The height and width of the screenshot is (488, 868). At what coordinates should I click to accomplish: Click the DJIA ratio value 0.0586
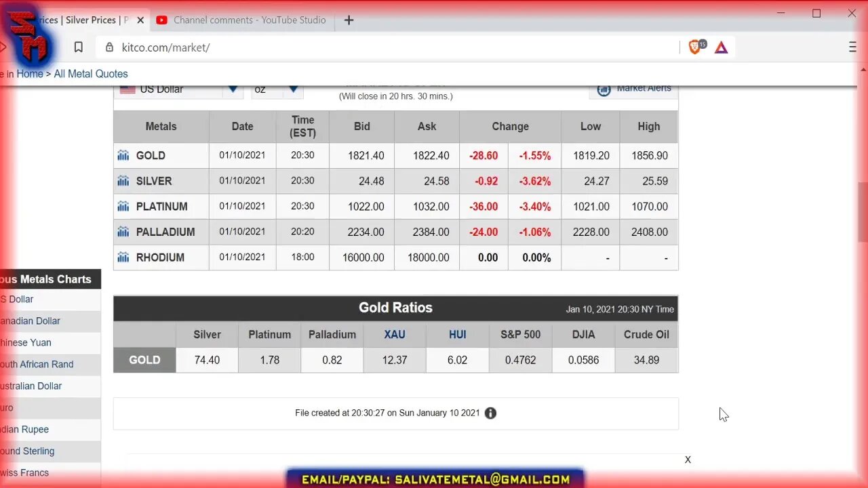click(x=584, y=360)
